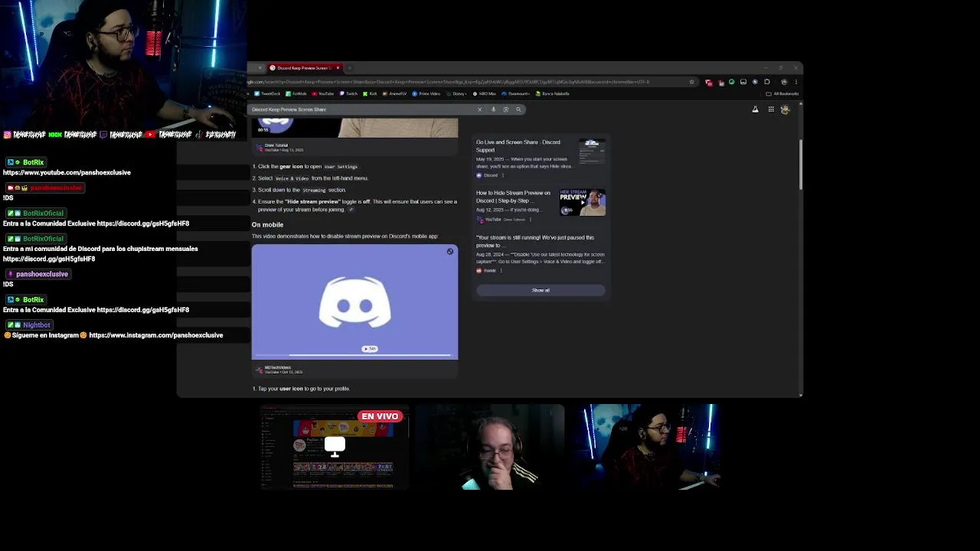Submit search with the magnifier icon
980x551 pixels.
point(518,109)
